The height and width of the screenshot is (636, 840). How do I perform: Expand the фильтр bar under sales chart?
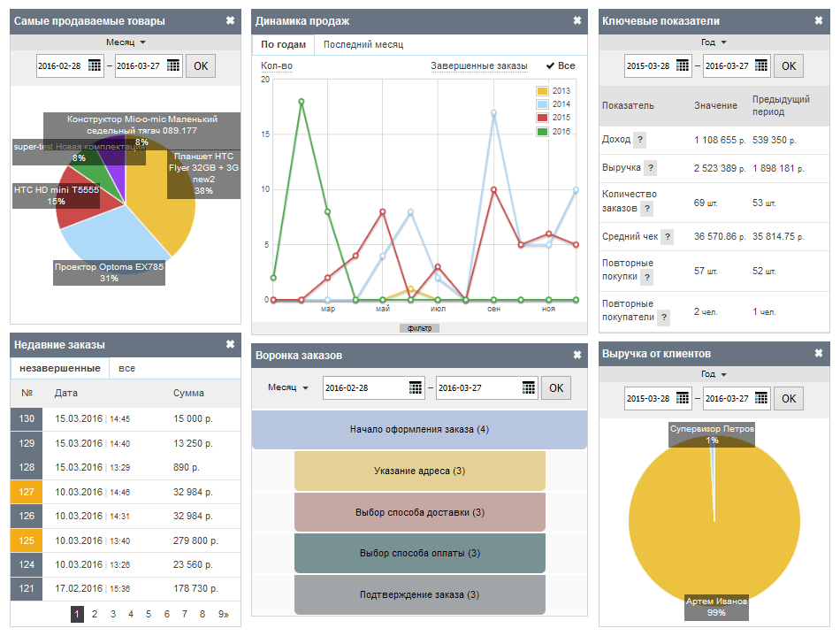click(419, 328)
